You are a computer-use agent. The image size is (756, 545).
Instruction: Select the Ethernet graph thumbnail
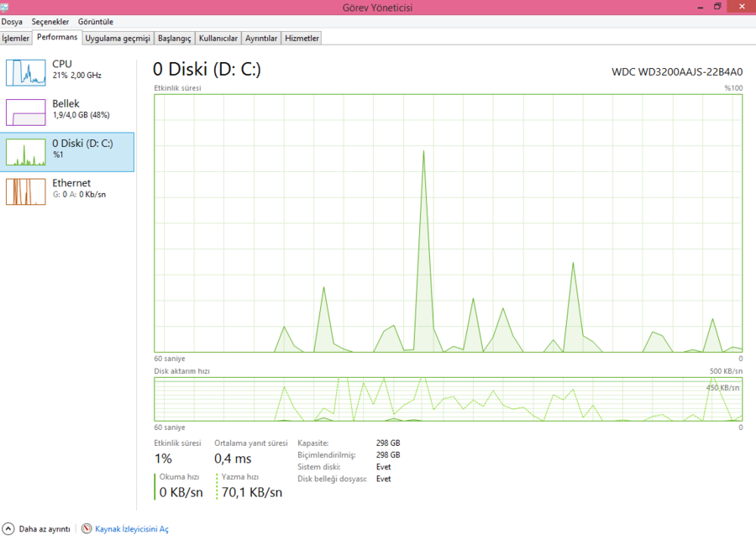tap(25, 191)
